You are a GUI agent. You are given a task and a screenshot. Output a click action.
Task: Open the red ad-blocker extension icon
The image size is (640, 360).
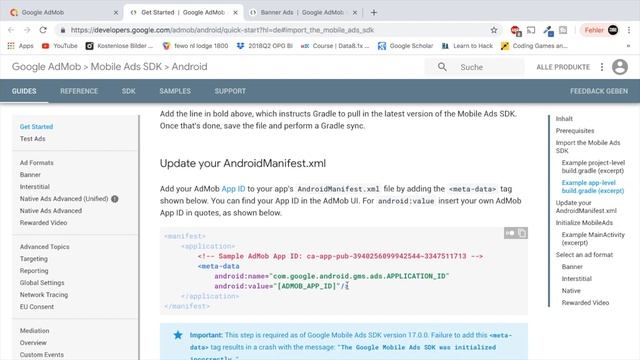515,30
